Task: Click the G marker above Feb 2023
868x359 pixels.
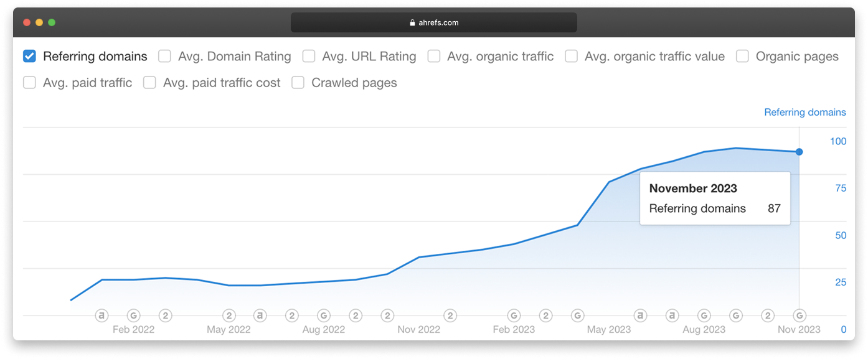Action: pyautogui.click(x=514, y=316)
